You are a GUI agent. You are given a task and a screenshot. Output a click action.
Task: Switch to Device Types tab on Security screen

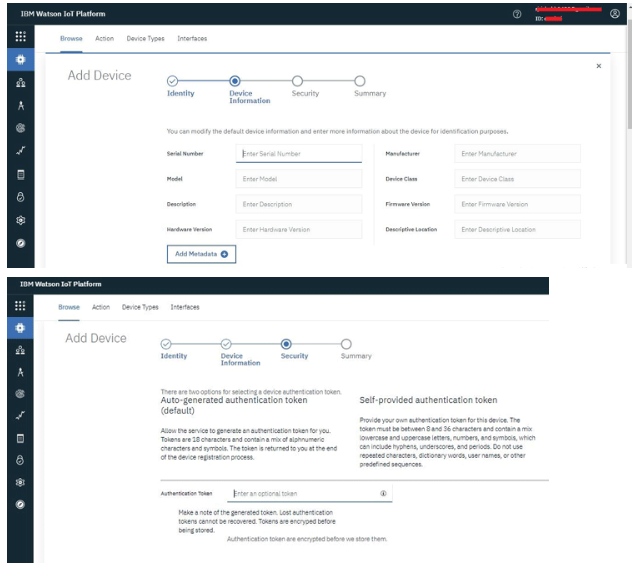pyautogui.click(x=140, y=307)
